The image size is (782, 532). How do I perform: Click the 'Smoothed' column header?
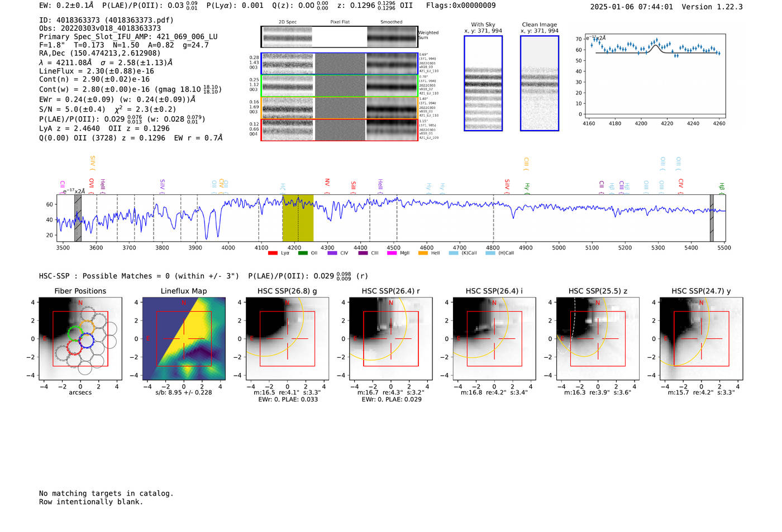tap(392, 22)
